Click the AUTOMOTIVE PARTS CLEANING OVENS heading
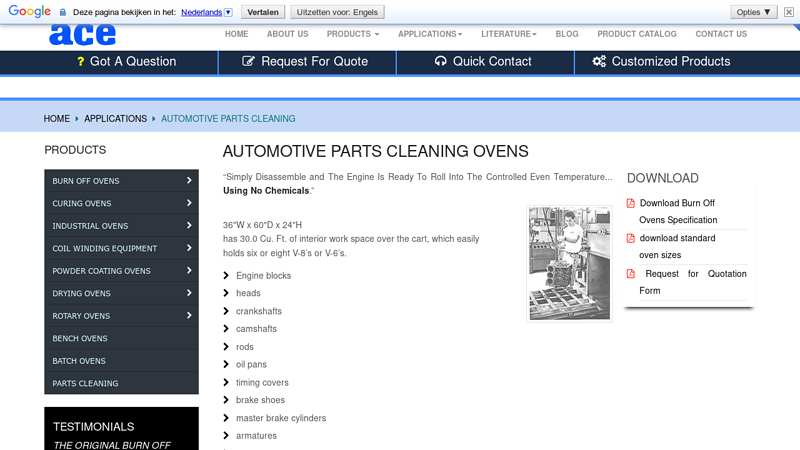This screenshot has height=450, width=800. [x=376, y=152]
